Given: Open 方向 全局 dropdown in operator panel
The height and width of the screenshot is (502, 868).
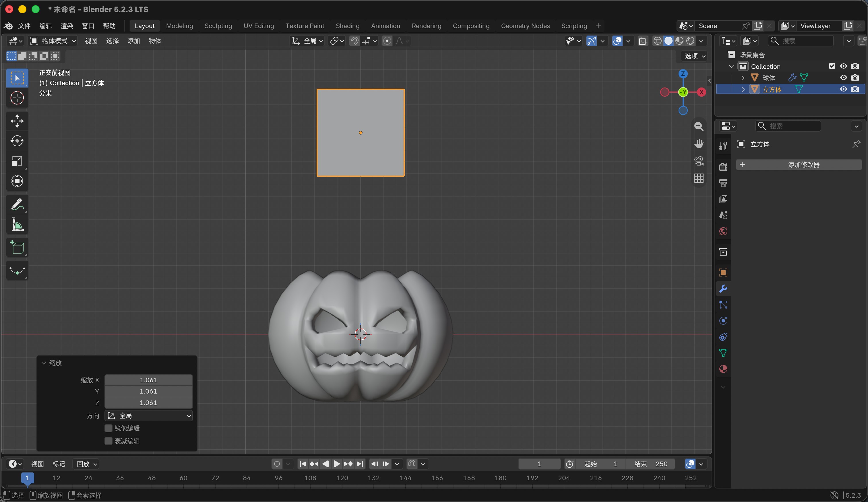Looking at the screenshot, I should (148, 416).
